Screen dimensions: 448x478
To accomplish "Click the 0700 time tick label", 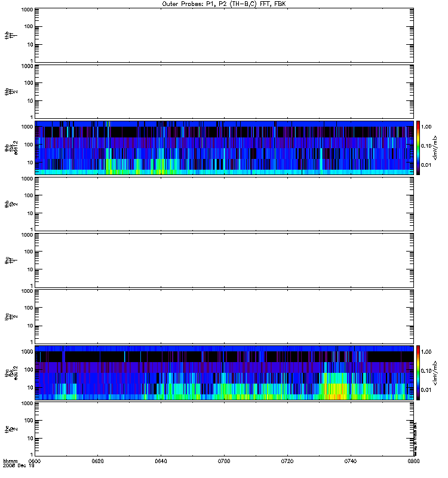I will pyautogui.click(x=224, y=461).
